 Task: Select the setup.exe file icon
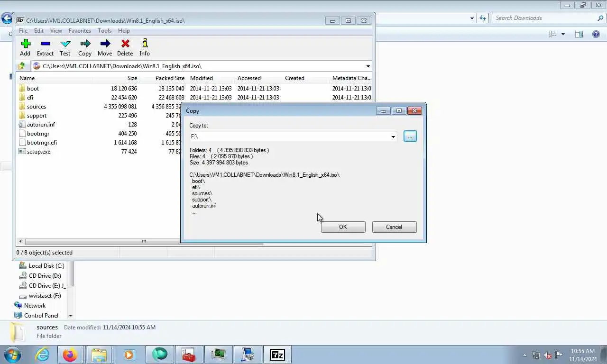click(22, 151)
